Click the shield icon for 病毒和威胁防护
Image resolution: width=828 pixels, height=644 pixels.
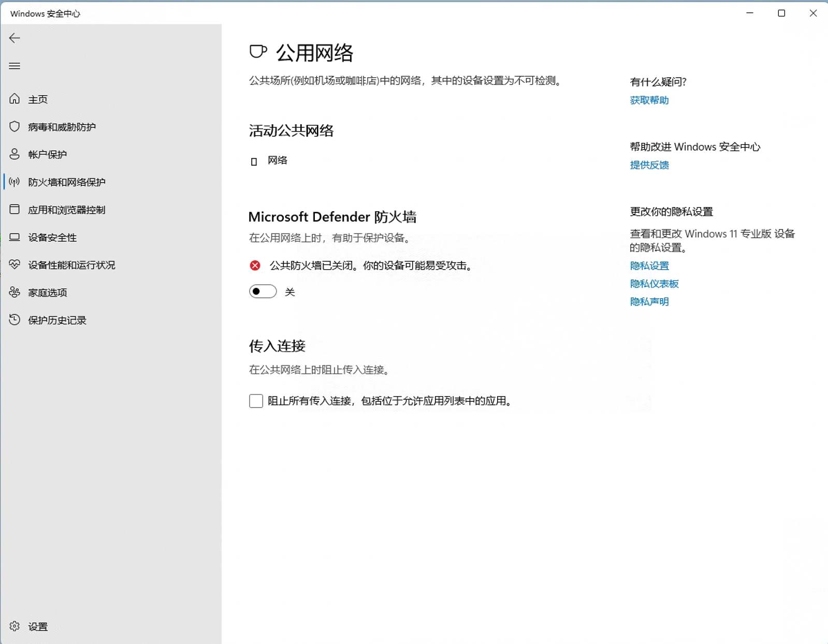(14, 127)
